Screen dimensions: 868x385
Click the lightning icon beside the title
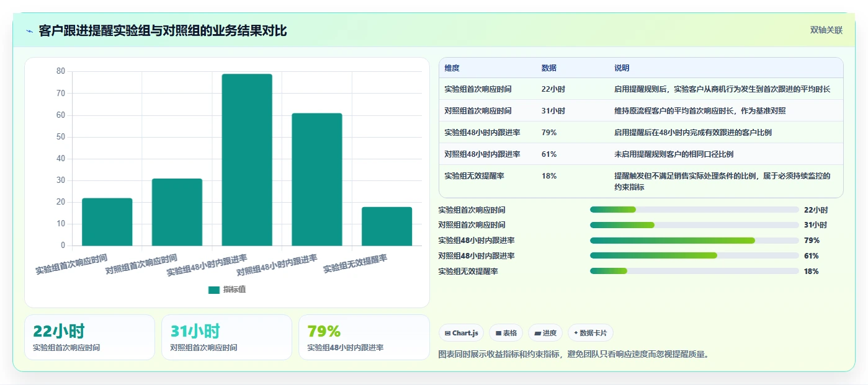29,31
